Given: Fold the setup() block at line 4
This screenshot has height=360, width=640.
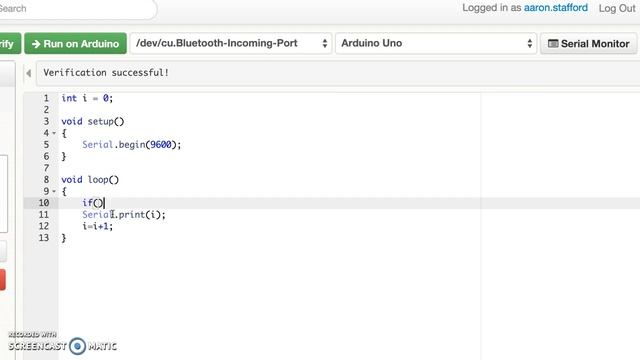Looking at the screenshot, I should click(x=54, y=133).
